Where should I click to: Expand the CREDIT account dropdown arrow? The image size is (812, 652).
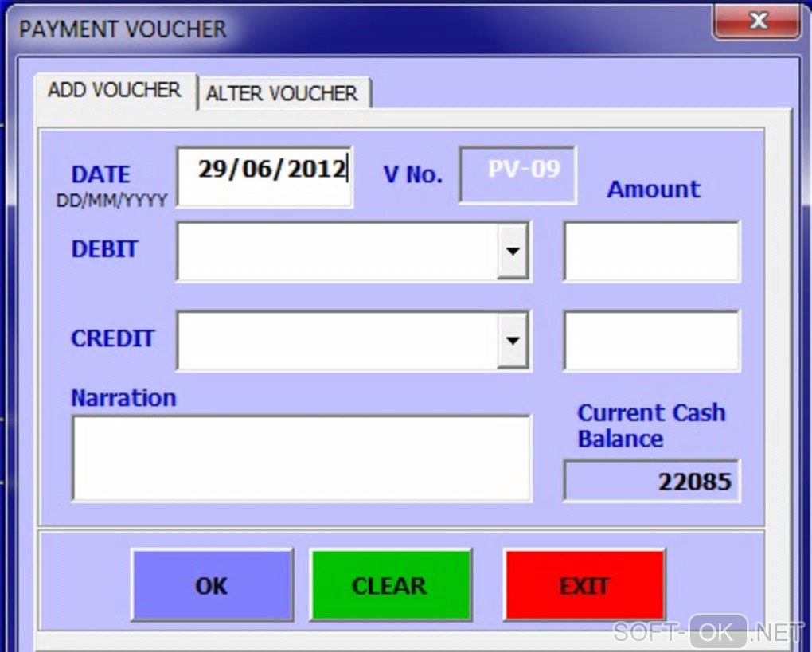click(513, 340)
